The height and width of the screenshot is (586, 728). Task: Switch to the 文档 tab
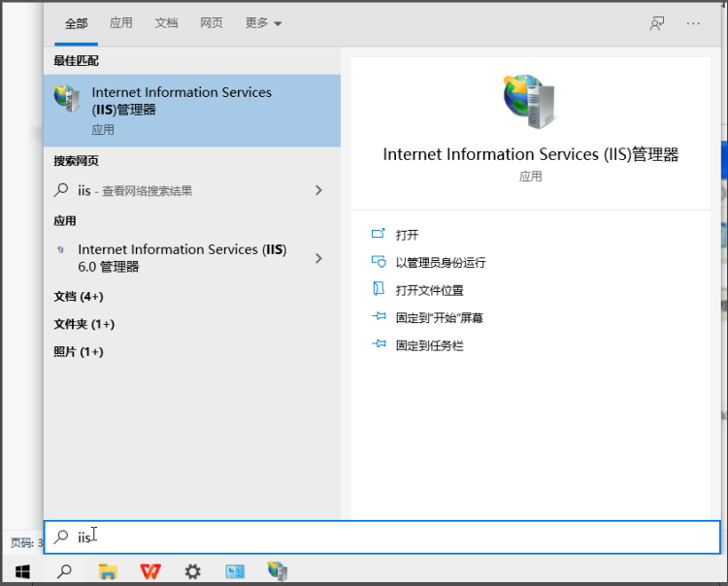click(166, 22)
